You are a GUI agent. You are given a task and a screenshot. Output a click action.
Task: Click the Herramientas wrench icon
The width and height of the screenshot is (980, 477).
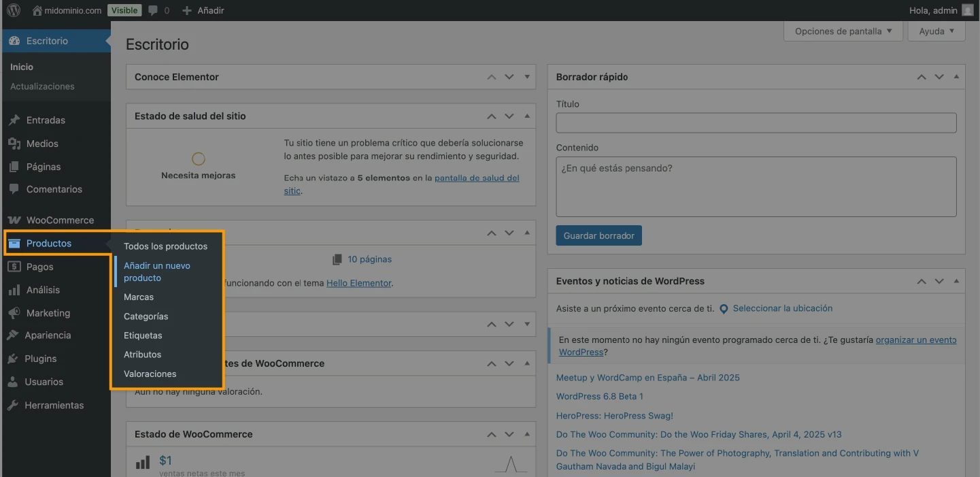pyautogui.click(x=13, y=405)
